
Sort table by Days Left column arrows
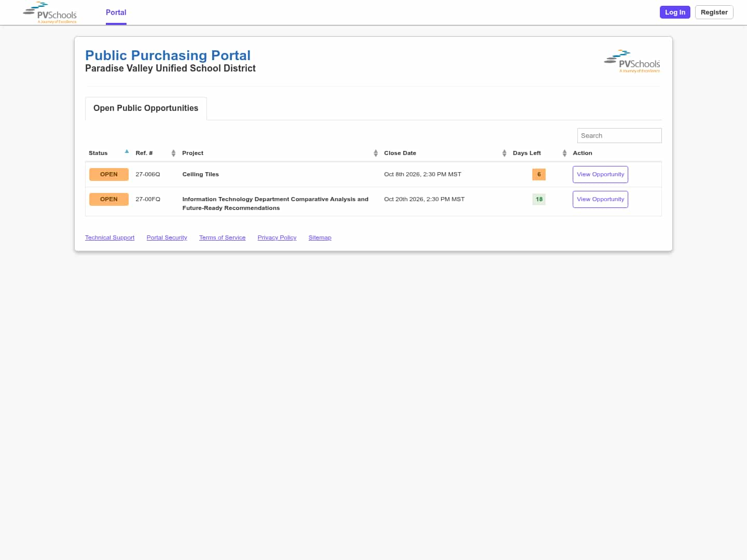point(564,153)
